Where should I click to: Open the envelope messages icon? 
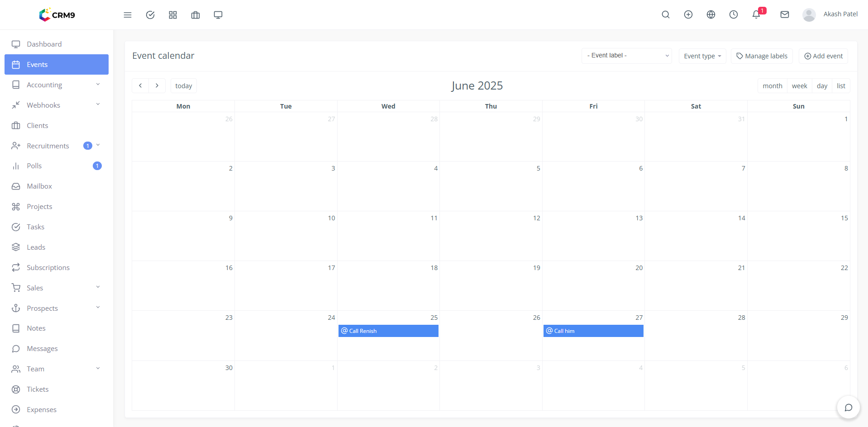point(784,14)
